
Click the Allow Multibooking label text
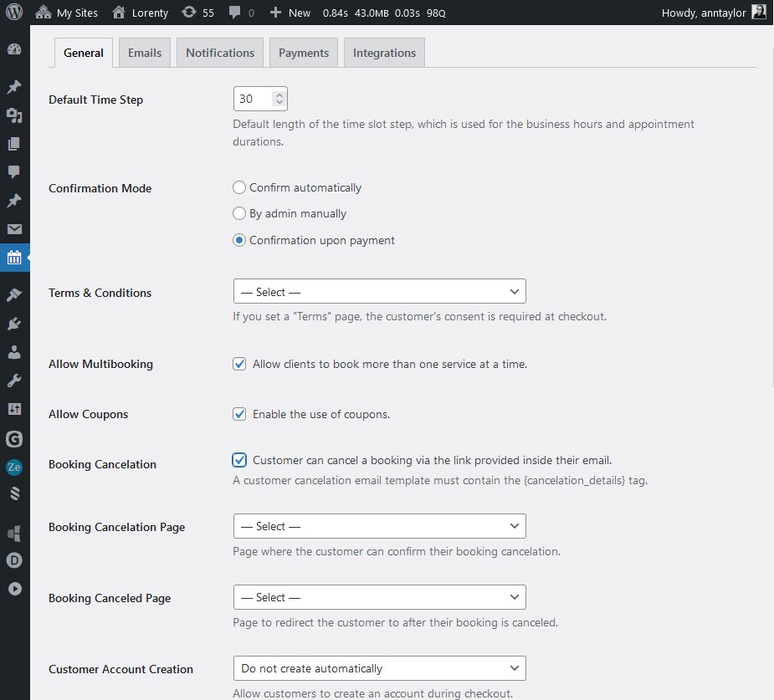tap(100, 364)
